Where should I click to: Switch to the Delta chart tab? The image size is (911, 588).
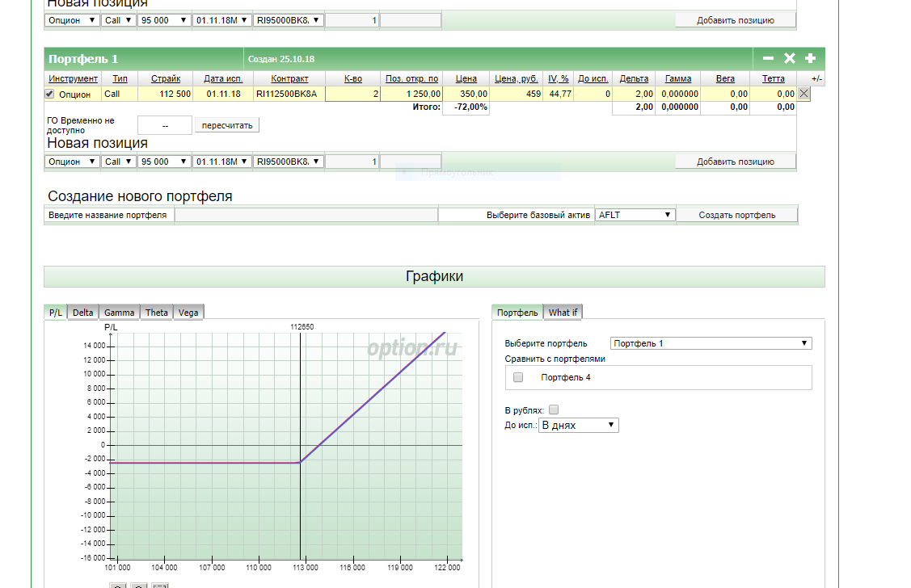(x=83, y=313)
